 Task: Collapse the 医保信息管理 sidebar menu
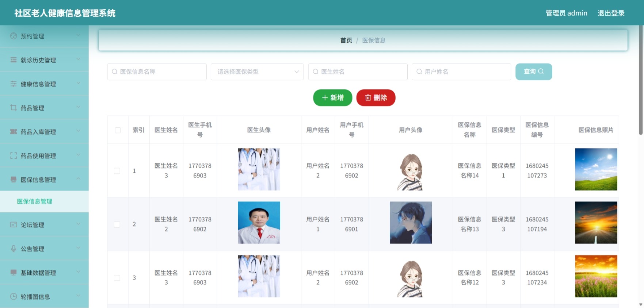pyautogui.click(x=44, y=179)
